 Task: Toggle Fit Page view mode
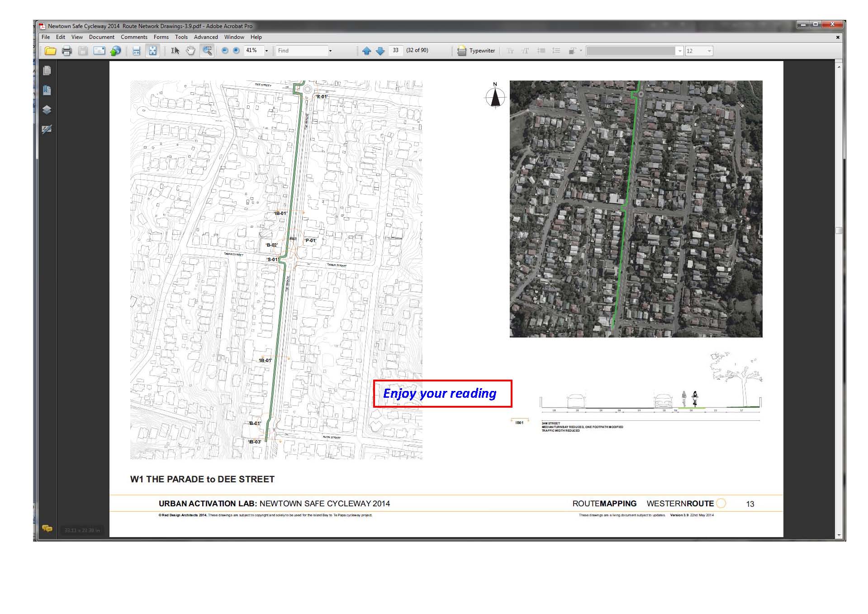(153, 51)
